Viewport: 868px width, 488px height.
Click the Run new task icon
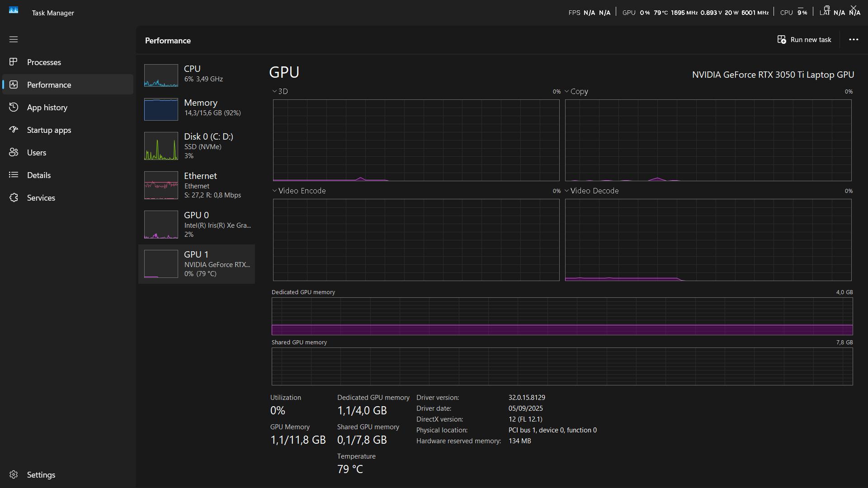pyautogui.click(x=781, y=40)
